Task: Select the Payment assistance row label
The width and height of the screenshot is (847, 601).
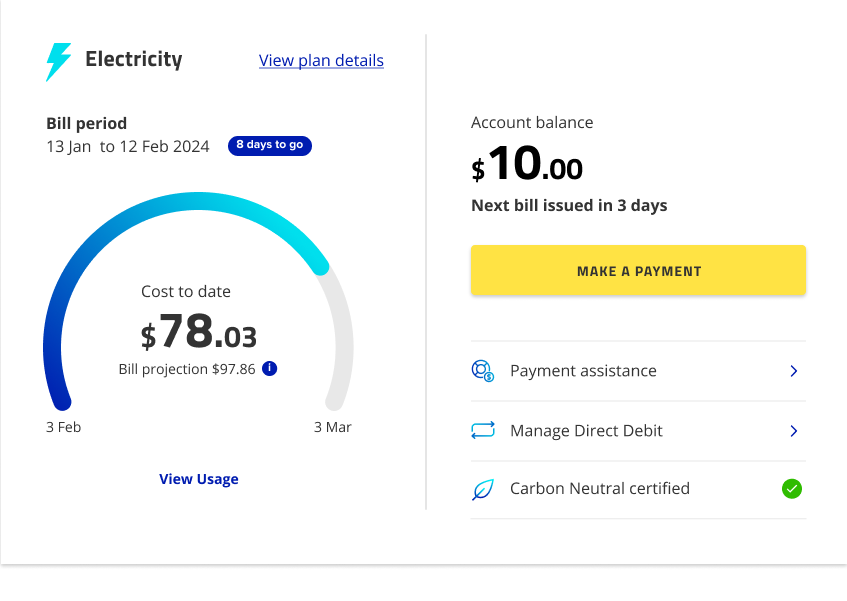Action: point(583,371)
